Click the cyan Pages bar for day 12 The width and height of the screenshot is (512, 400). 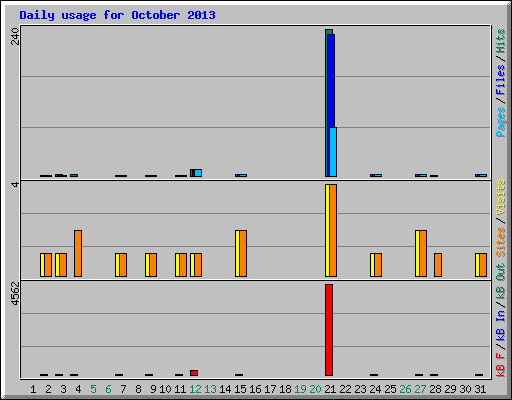pyautogui.click(x=198, y=173)
